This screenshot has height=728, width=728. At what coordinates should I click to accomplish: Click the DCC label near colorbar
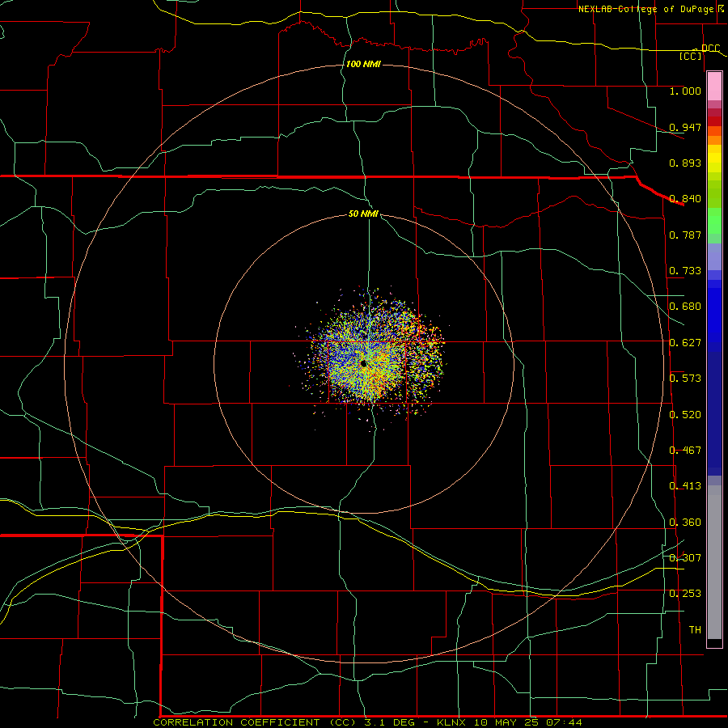coord(710,49)
